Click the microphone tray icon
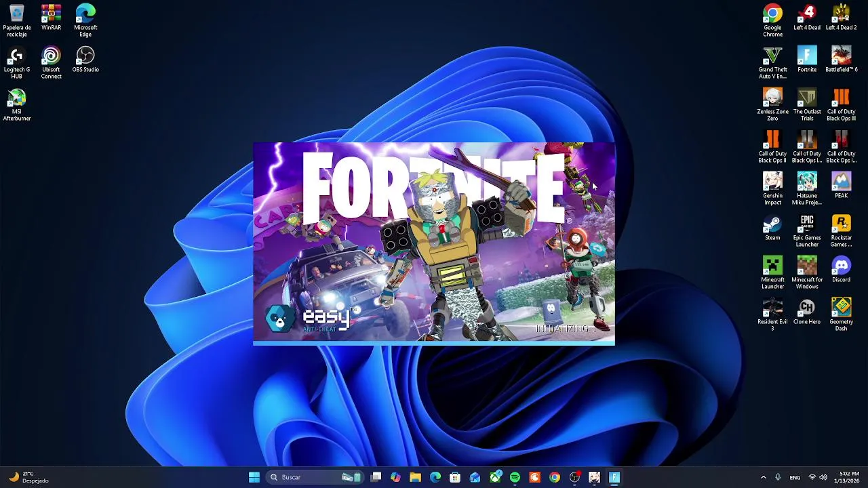The width and height of the screenshot is (868, 488). click(x=778, y=477)
